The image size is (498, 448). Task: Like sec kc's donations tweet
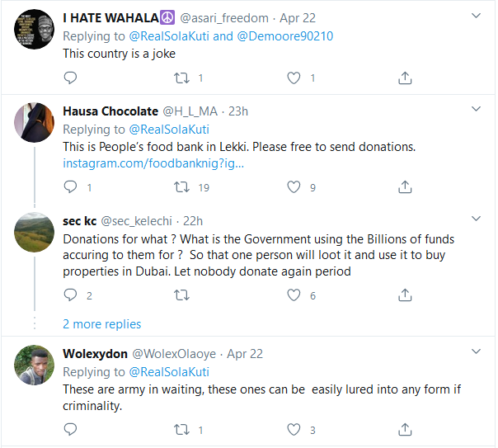click(294, 295)
